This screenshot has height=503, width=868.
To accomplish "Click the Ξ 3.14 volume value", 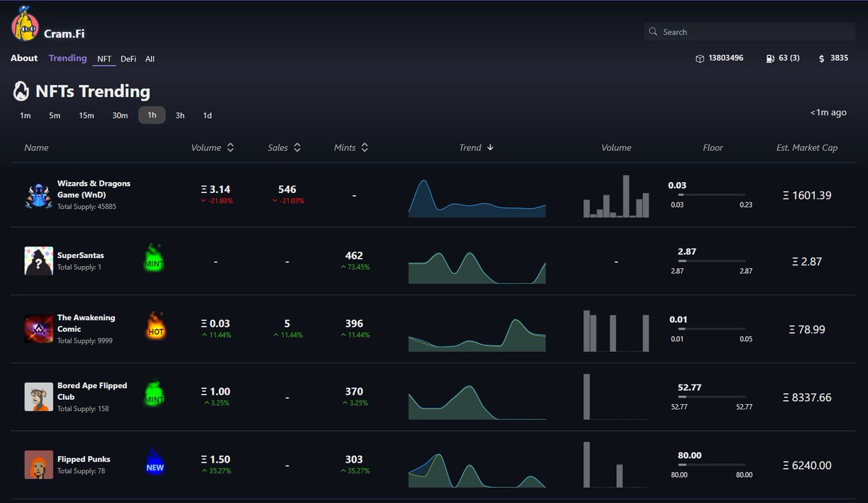I will (216, 189).
